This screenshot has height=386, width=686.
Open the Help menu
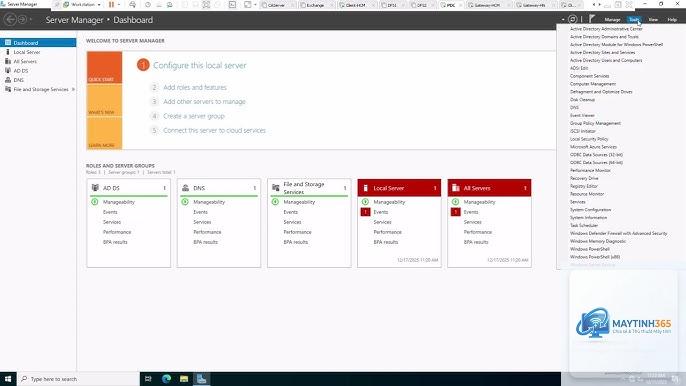coord(672,19)
